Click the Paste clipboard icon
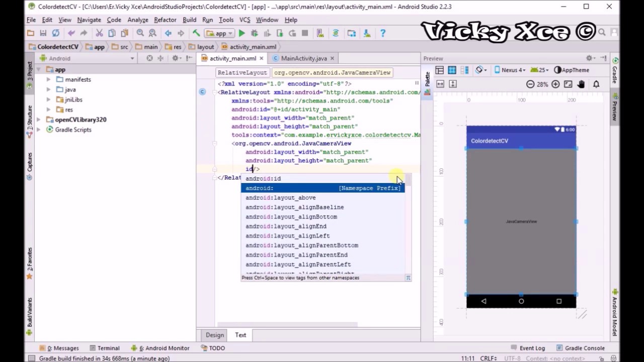This screenshot has width=644, height=362. click(124, 33)
